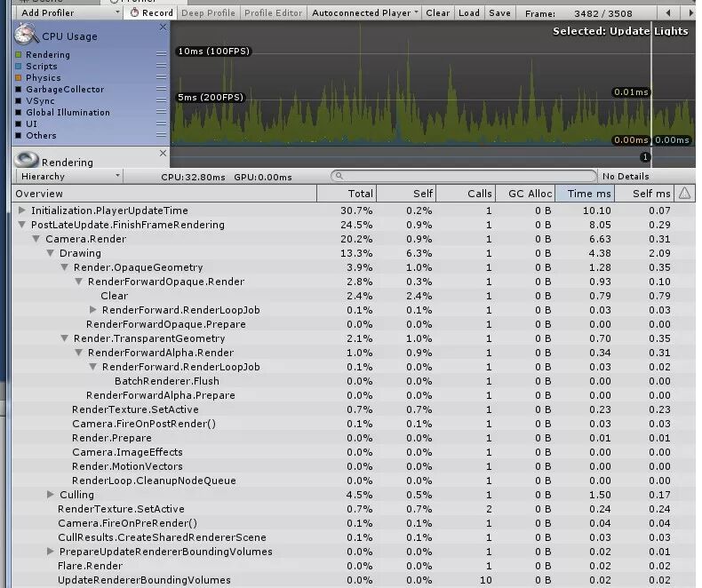This screenshot has width=702, height=588.
Task: Expand RenderForward.RenderLoopJob under RenderForwardOpaque.Render
Action: [92, 310]
